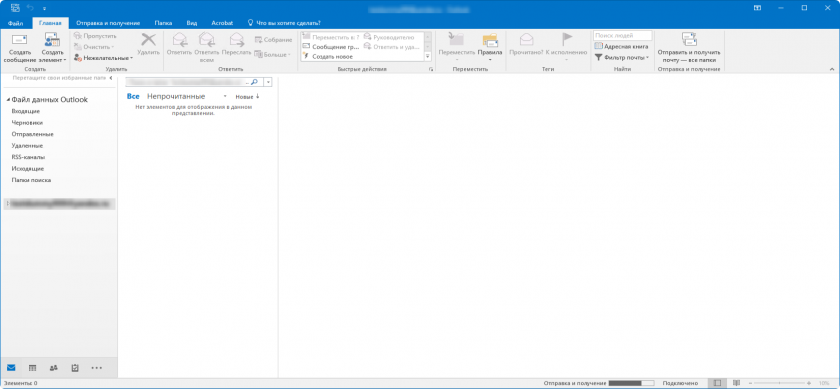Click the Read/Unread (Прочитано?) envelope icon
The width and height of the screenshot is (840, 389).
pyautogui.click(x=527, y=40)
